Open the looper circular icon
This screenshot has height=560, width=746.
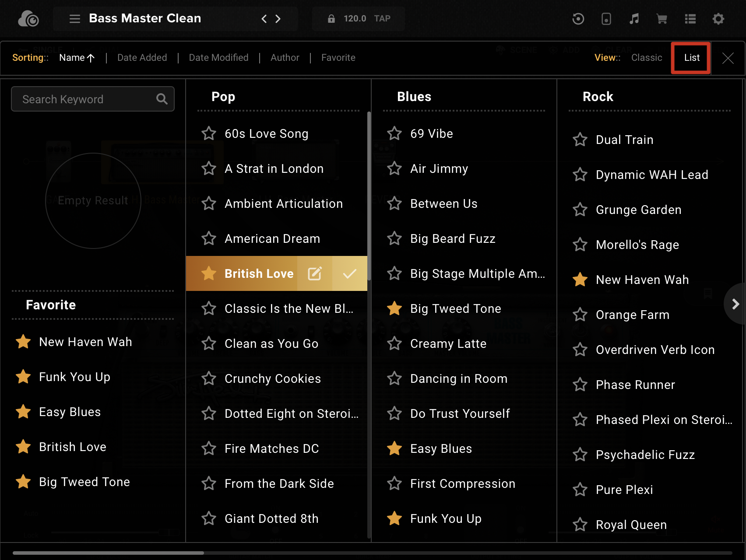pos(578,19)
